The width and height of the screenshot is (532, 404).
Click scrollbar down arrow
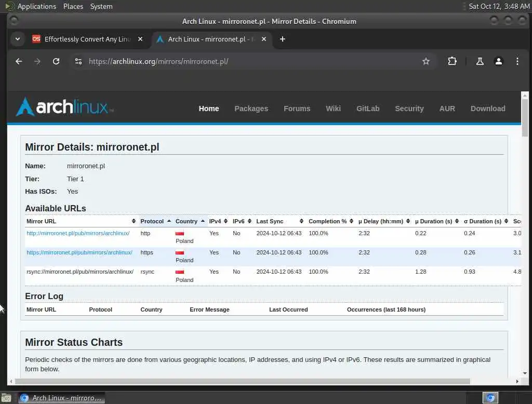[525, 373]
